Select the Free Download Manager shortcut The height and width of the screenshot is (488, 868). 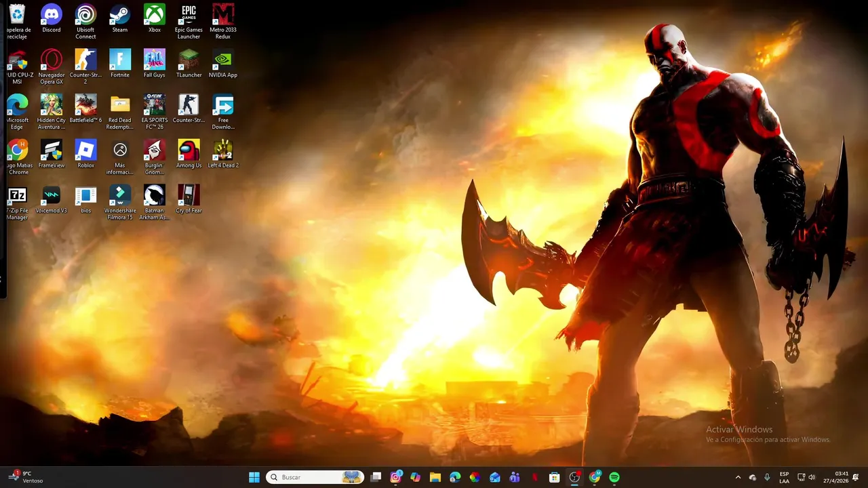pos(223,113)
